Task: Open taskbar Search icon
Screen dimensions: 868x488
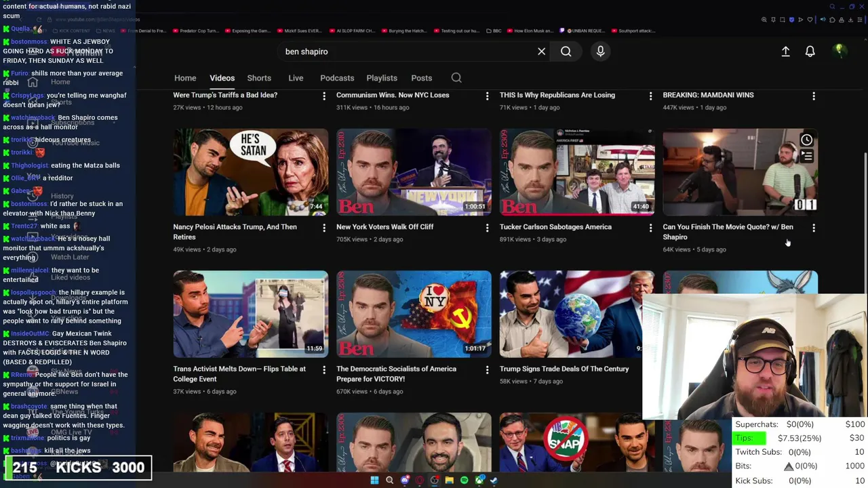Action: (389, 481)
